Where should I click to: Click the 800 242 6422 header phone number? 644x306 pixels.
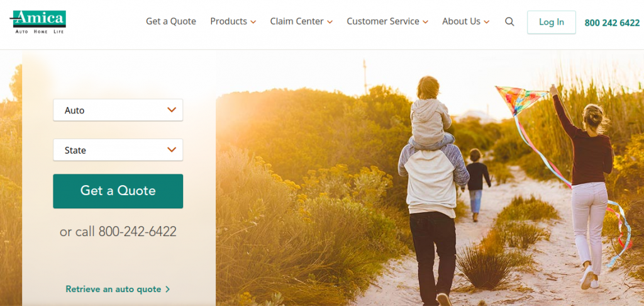pyautogui.click(x=612, y=23)
